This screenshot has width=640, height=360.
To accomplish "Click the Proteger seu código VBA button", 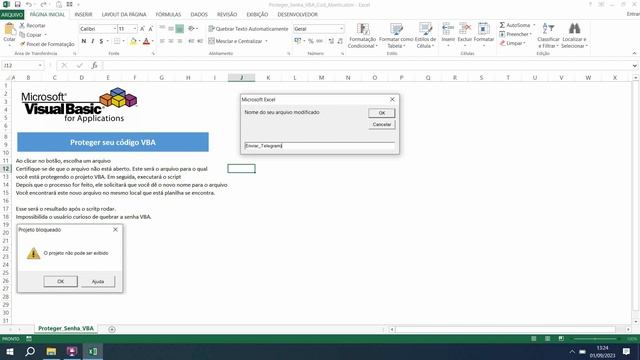I will click(113, 142).
